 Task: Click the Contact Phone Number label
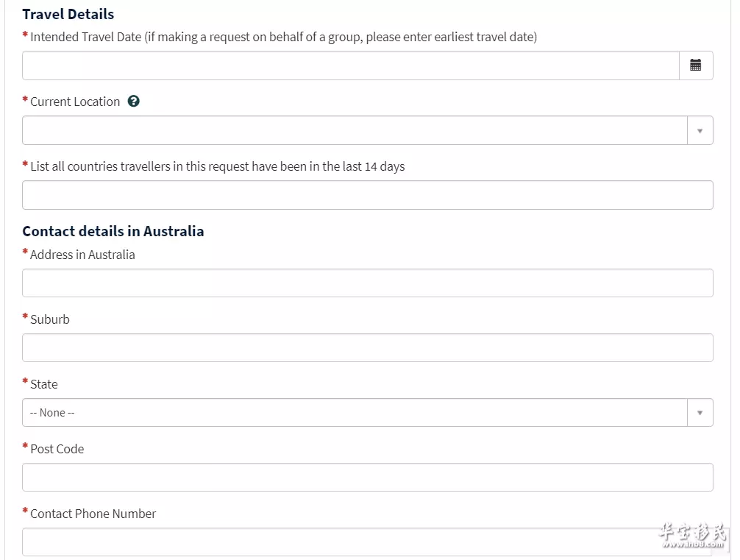coord(93,513)
